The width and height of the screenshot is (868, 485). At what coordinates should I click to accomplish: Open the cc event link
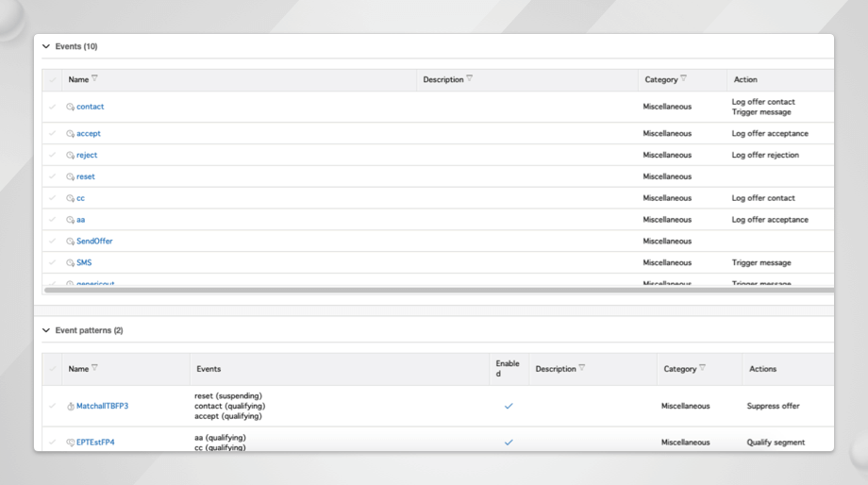(x=80, y=198)
